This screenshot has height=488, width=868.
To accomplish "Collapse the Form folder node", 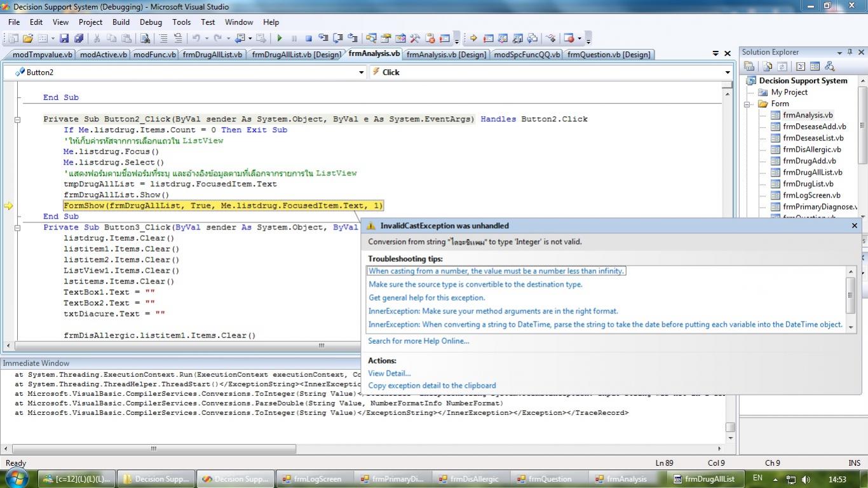I will 748,104.
